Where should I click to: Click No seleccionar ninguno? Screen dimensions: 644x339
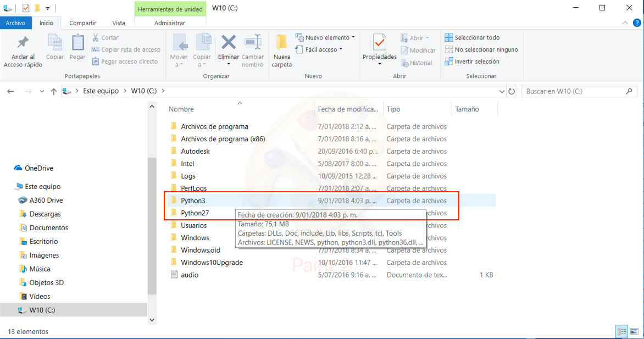(481, 49)
